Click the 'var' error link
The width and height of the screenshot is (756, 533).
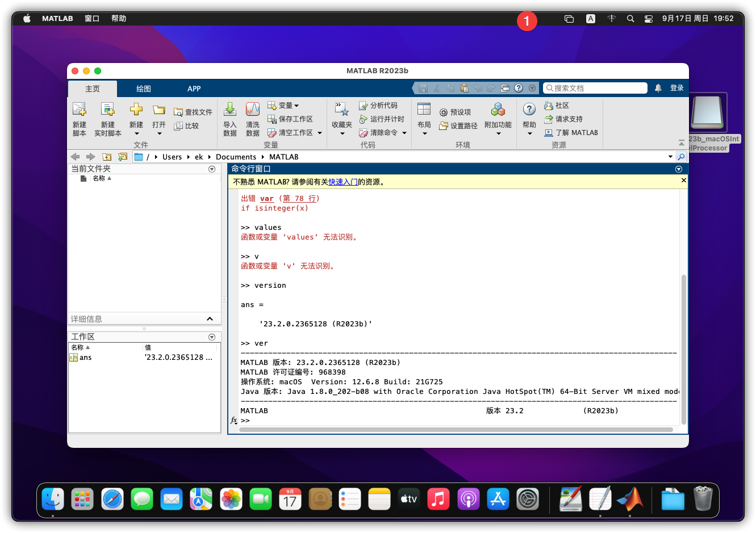point(267,199)
